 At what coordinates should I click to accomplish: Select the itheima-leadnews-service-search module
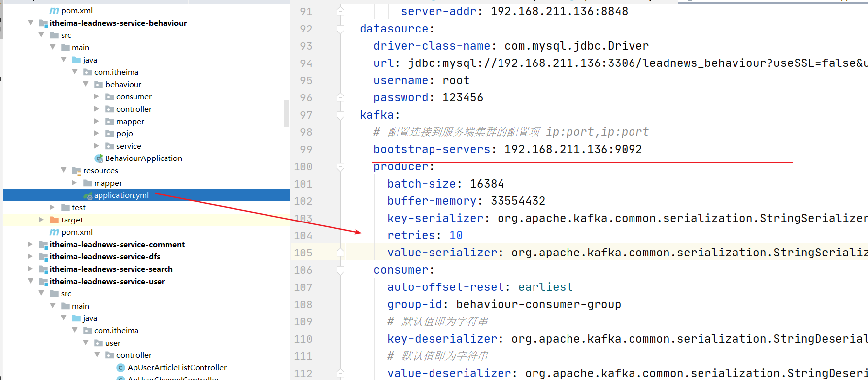[x=111, y=269]
